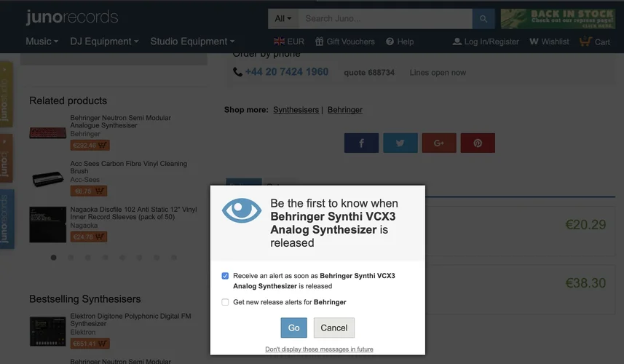Check new release alerts for Behringer
Image resolution: width=624 pixels, height=364 pixels.
225,302
